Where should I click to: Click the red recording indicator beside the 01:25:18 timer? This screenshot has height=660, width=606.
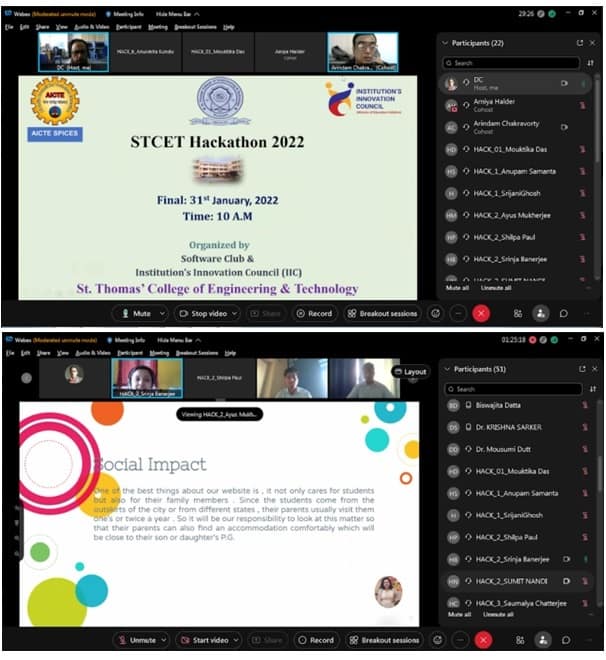(532, 340)
